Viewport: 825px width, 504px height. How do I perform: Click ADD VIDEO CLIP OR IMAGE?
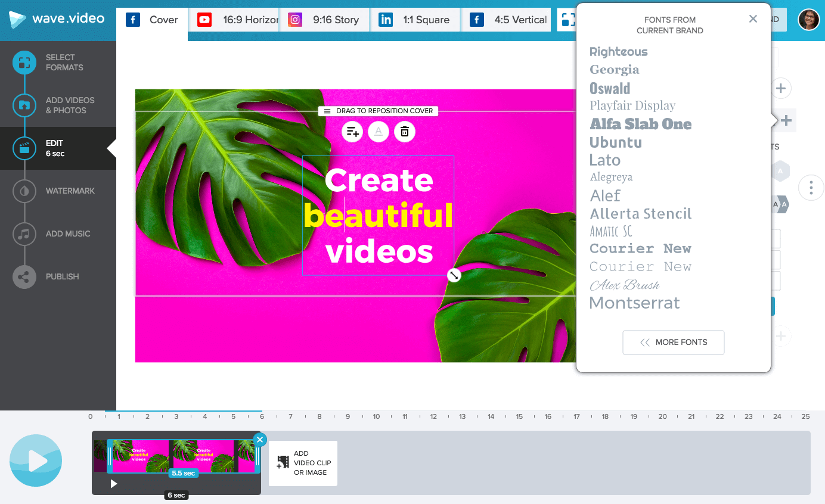[x=303, y=463]
